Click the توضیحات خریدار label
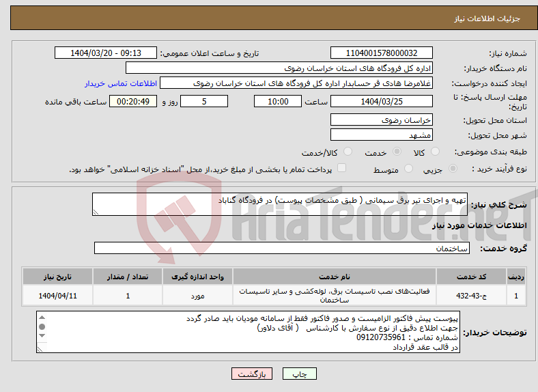Viewport: 538px width, 392px height. coord(495,333)
